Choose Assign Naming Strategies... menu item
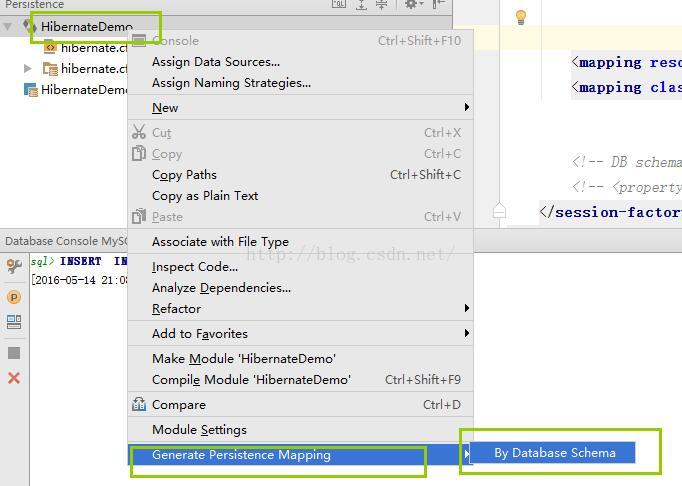This screenshot has width=682, height=486. pyautogui.click(x=300, y=83)
